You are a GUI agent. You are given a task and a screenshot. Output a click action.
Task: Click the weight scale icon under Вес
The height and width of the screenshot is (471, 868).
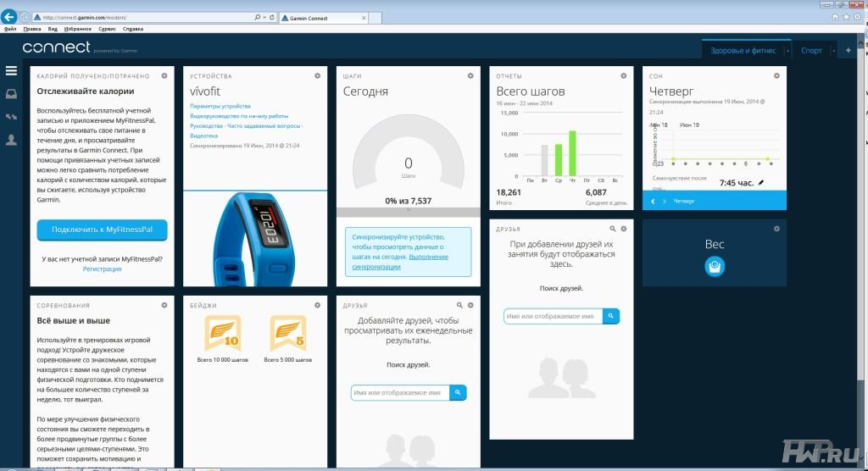(x=715, y=266)
